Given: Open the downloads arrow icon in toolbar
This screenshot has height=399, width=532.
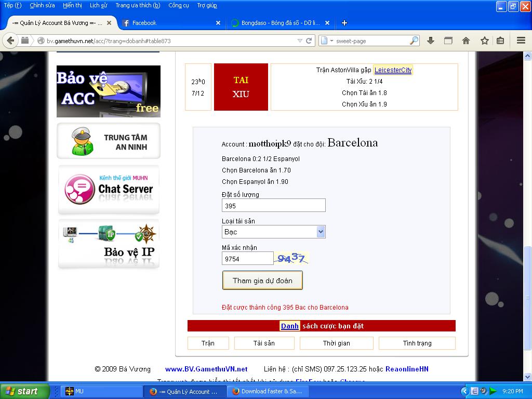Looking at the screenshot, I should pyautogui.click(x=431, y=41).
